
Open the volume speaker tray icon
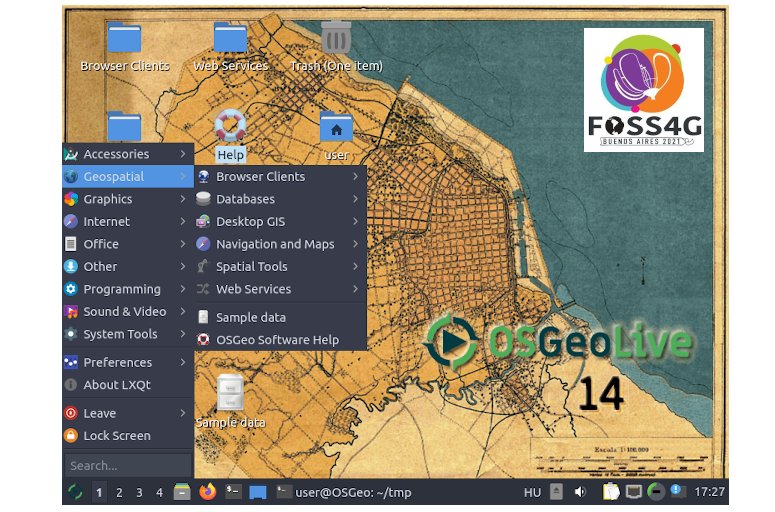(x=580, y=492)
